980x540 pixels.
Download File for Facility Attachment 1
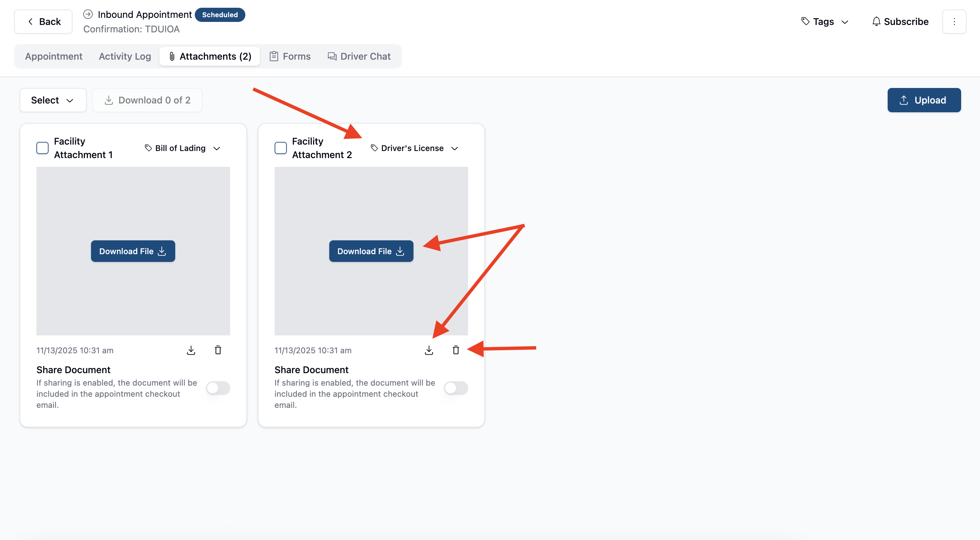point(133,251)
